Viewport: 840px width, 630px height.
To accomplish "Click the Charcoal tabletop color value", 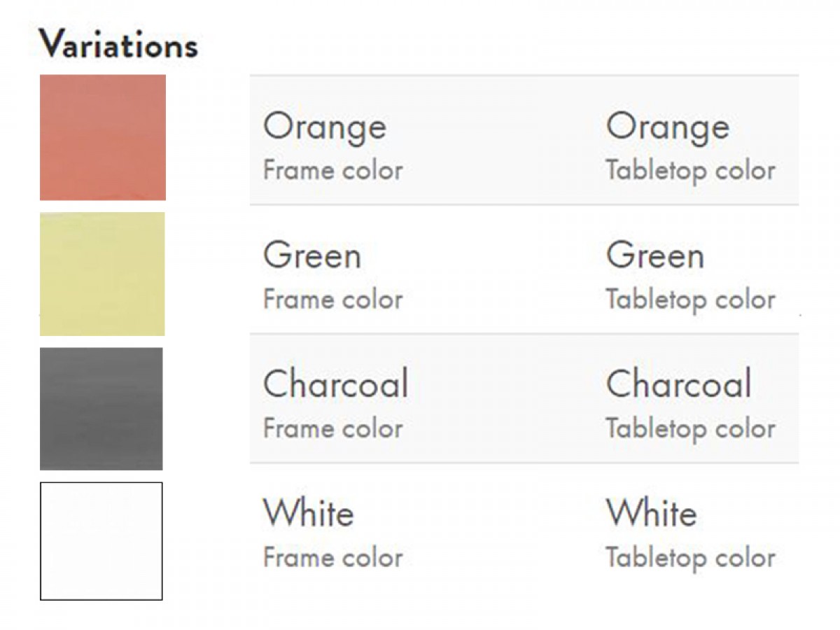I will pyautogui.click(x=679, y=384).
